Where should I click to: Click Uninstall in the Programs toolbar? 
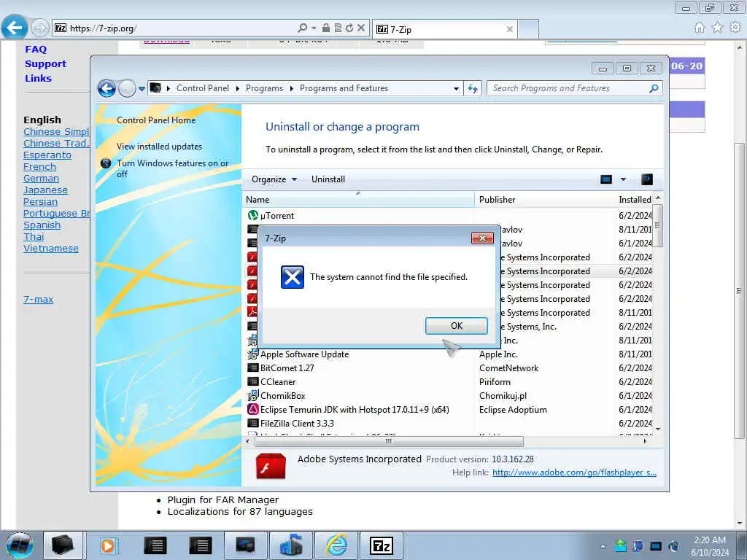[328, 179]
